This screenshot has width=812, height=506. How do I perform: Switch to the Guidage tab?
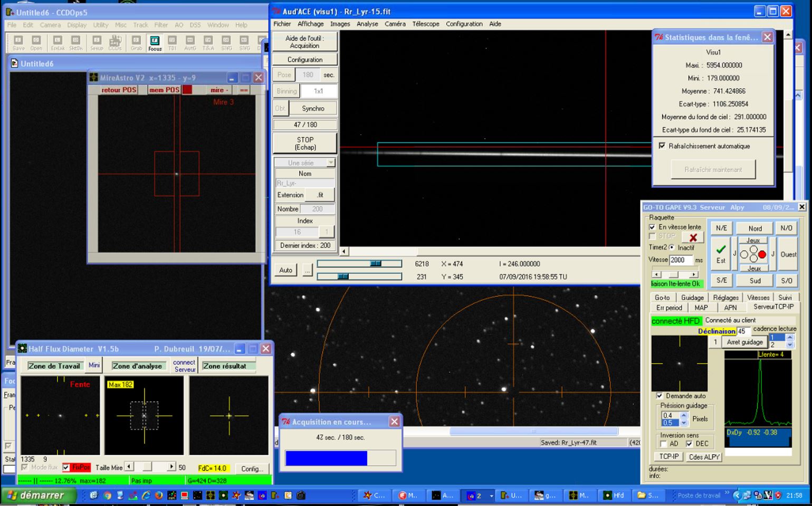692,298
